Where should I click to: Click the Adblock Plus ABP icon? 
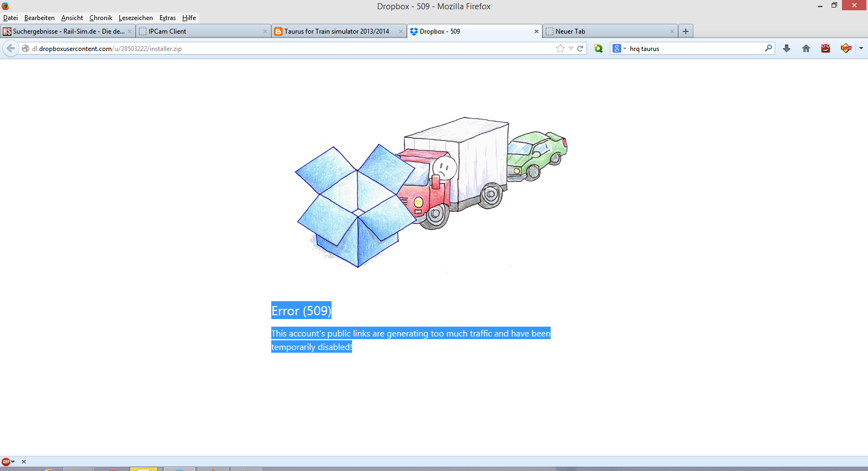coord(6,462)
